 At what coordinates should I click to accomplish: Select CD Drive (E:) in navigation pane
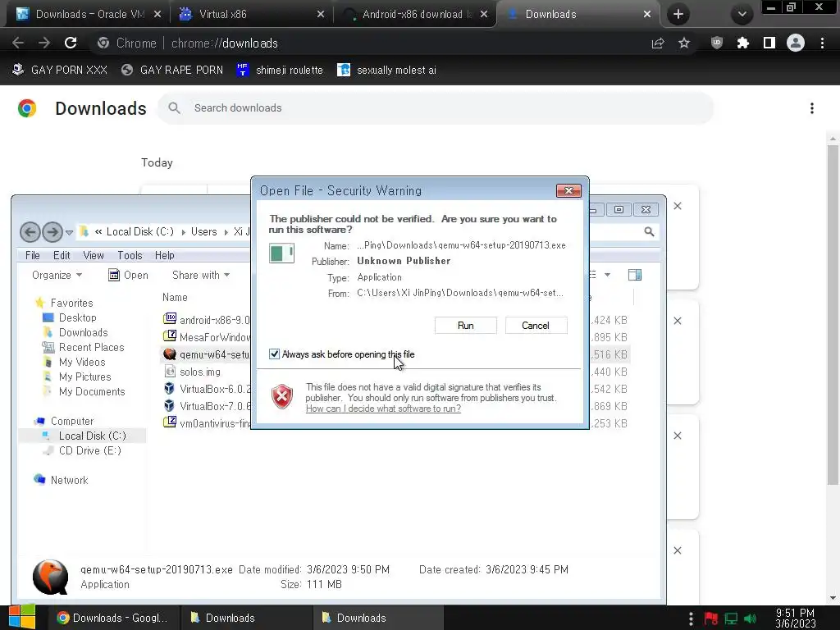coord(83,450)
